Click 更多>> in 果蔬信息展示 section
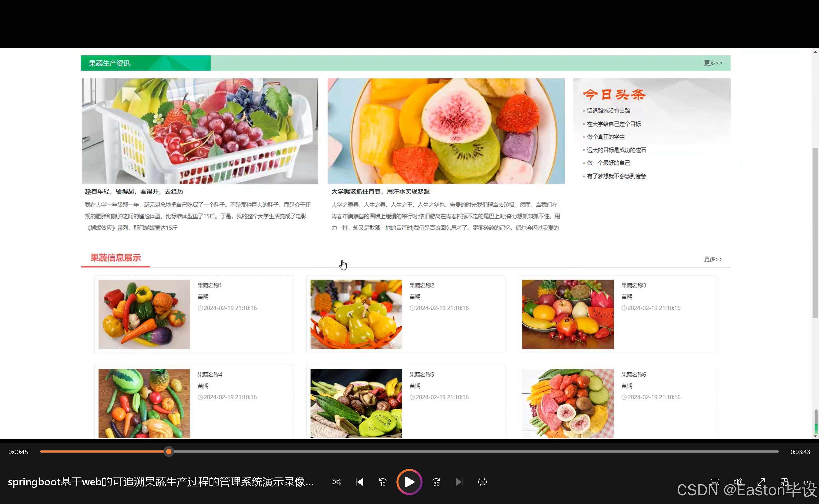 [713, 259]
